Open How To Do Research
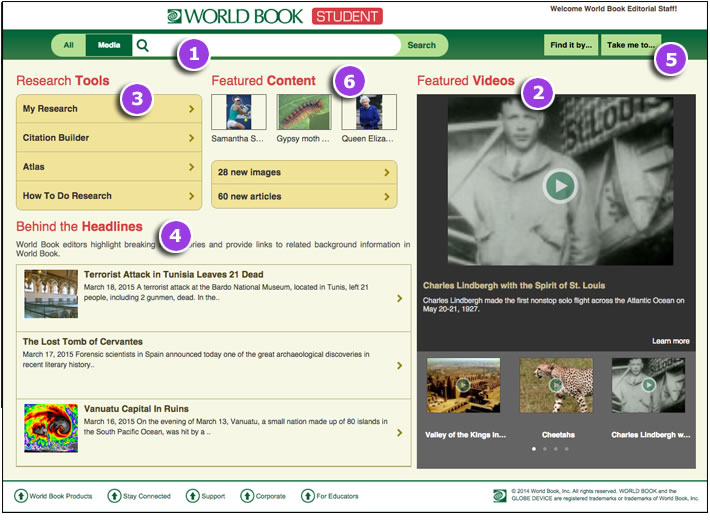This screenshot has width=710, height=520. point(109,196)
